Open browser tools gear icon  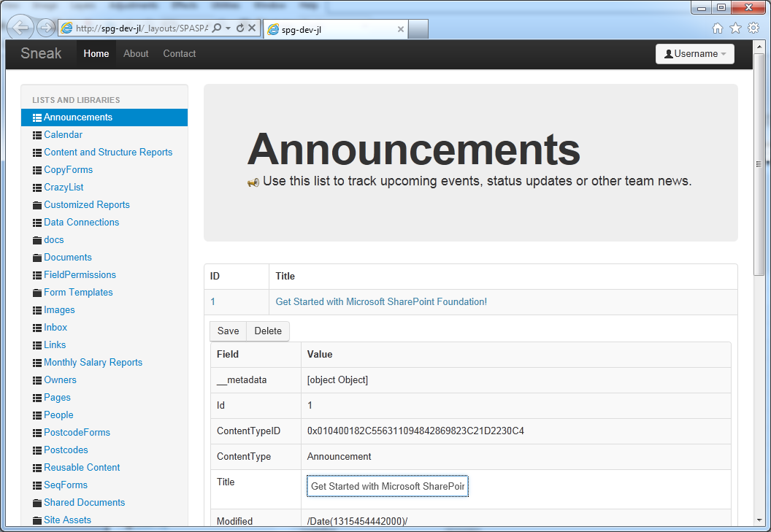pos(753,28)
